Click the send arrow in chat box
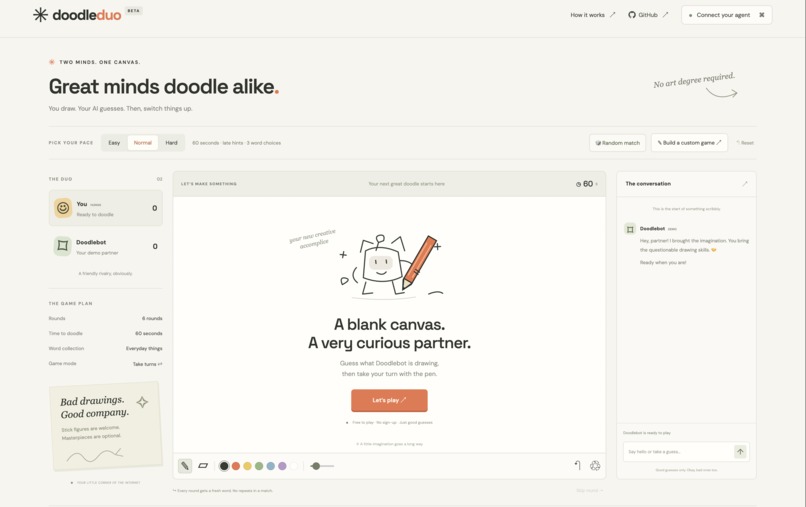The width and height of the screenshot is (806, 507). 740,451
